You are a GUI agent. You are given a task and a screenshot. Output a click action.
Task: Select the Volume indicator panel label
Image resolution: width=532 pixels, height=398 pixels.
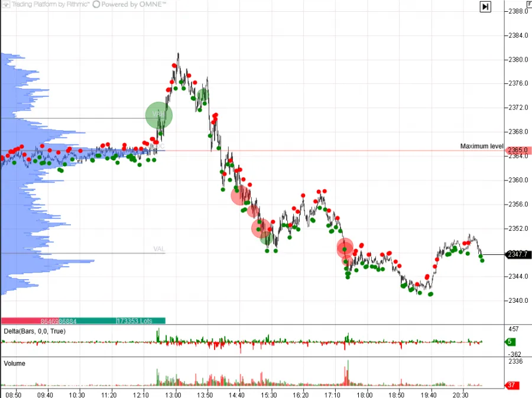click(15, 364)
